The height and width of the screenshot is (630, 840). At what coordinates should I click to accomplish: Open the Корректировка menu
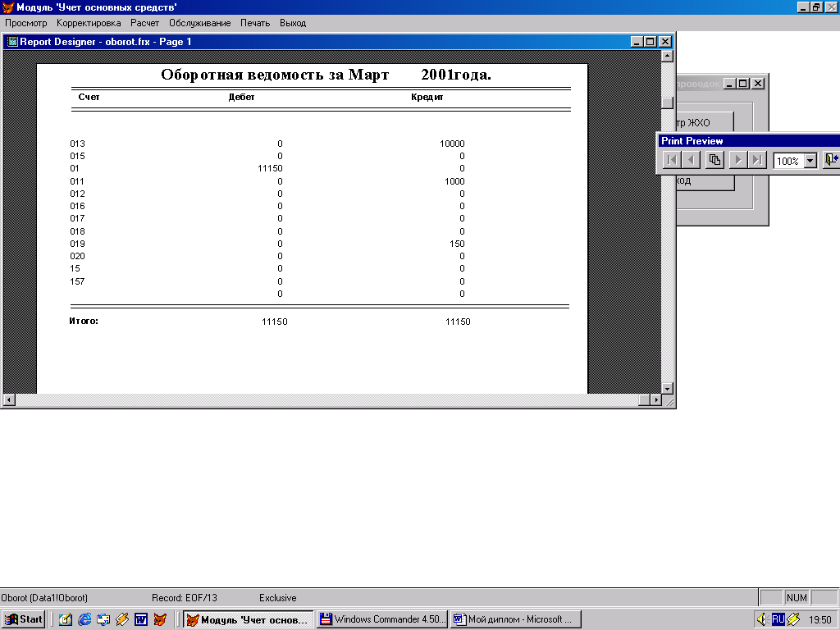pyautogui.click(x=89, y=23)
